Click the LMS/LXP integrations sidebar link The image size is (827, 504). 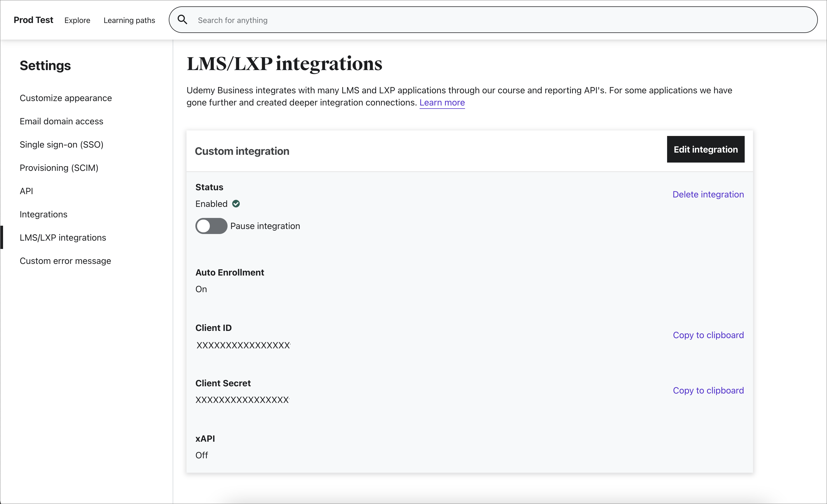(63, 237)
